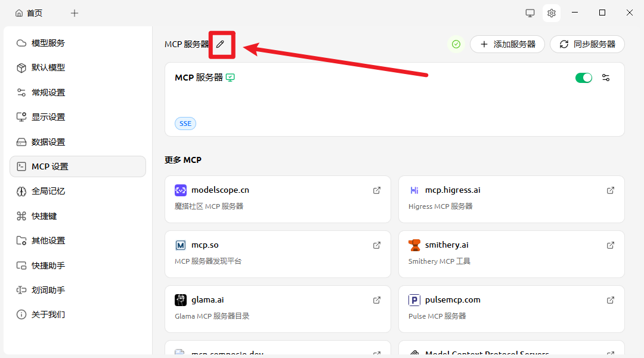Open 全局记忆 section
The image size is (644, 358).
tap(78, 191)
